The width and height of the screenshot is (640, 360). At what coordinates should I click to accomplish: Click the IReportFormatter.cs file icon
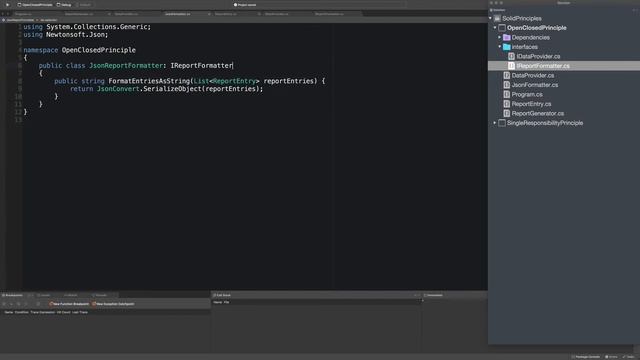[x=511, y=66]
